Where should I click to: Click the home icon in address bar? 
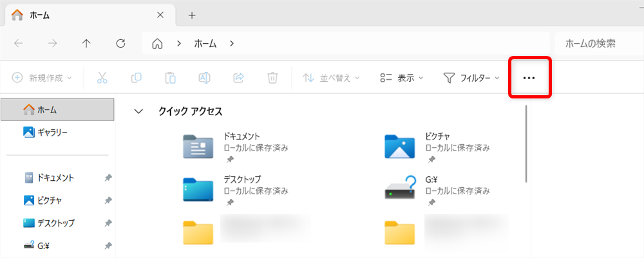[x=157, y=44]
